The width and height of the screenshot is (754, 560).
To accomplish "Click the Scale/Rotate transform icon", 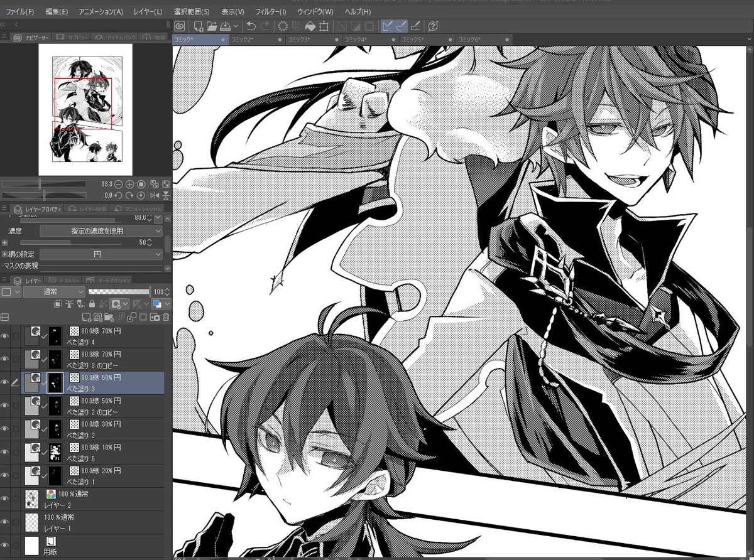I will (x=324, y=26).
